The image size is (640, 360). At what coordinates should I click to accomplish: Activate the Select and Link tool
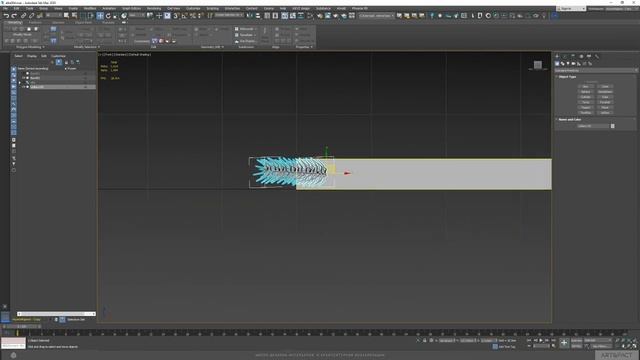[x=24, y=16]
